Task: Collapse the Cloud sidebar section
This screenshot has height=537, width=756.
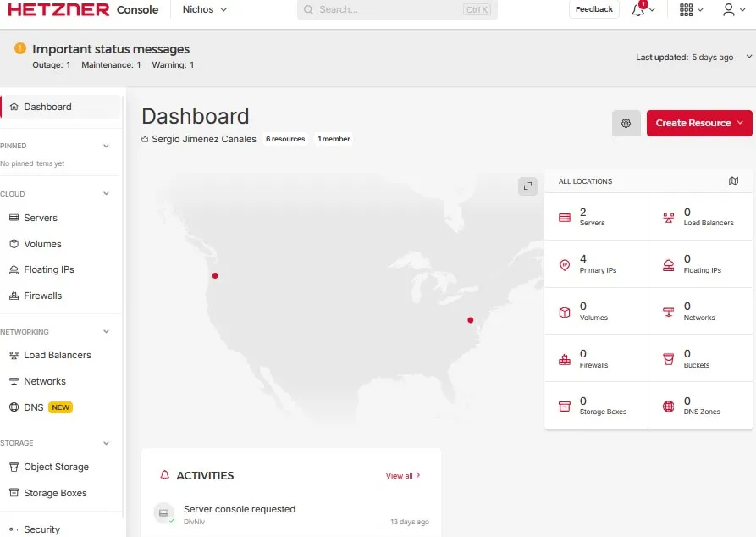Action: (x=106, y=194)
